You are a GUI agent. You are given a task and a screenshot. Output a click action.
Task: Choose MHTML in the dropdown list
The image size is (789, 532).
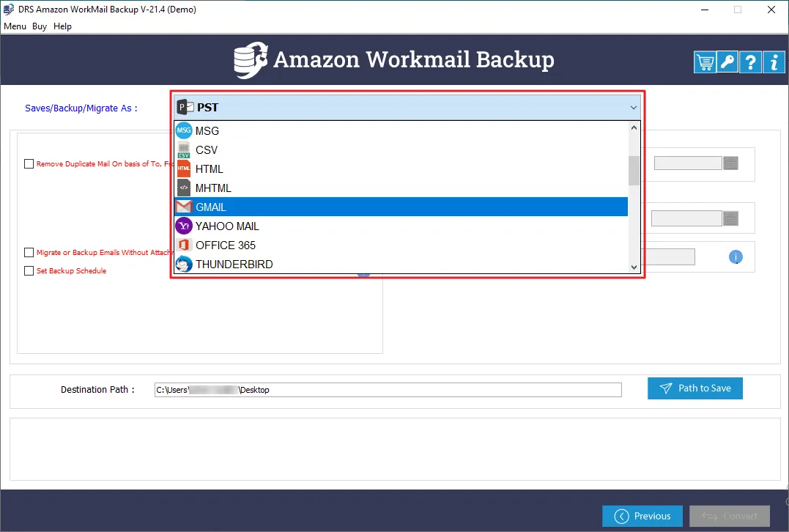coord(401,188)
